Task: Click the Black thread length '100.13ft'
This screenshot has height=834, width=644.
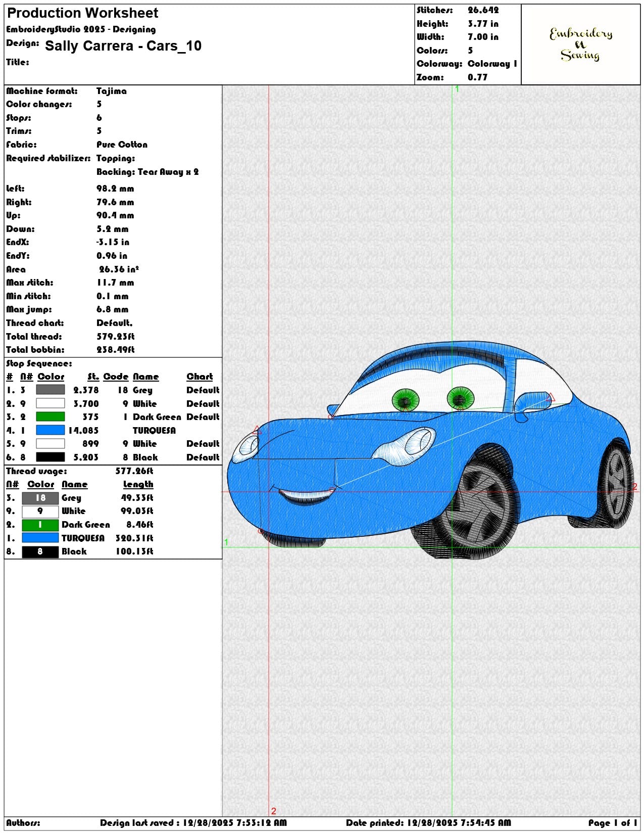Action: (134, 551)
